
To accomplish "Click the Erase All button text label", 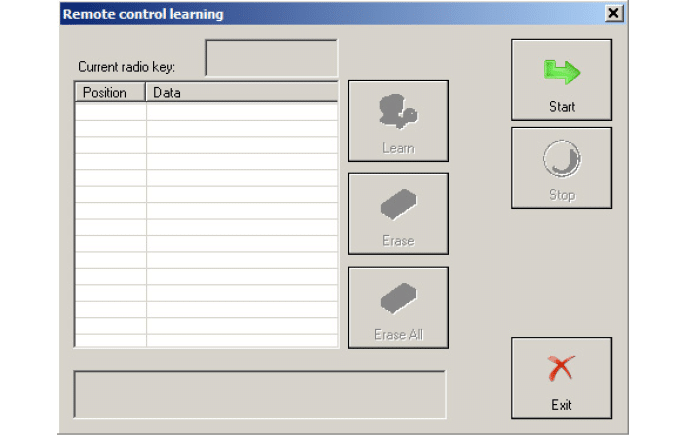I will point(398,335).
